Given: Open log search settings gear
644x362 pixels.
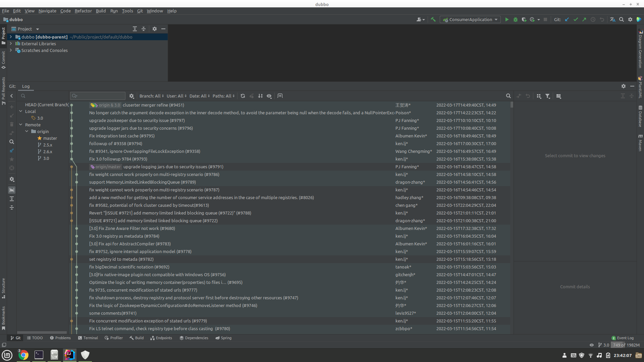Looking at the screenshot, I should pos(131,96).
